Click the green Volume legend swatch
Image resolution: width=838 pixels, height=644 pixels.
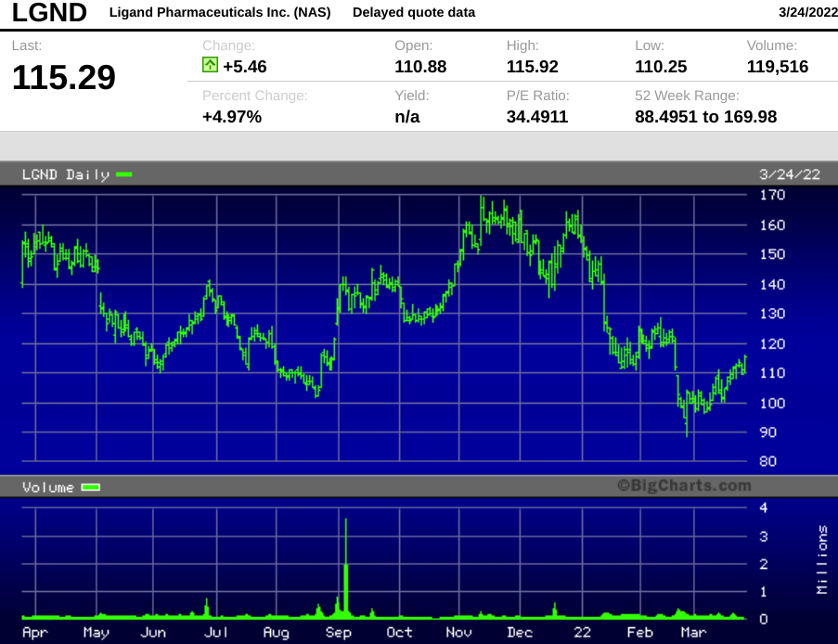click(x=90, y=487)
